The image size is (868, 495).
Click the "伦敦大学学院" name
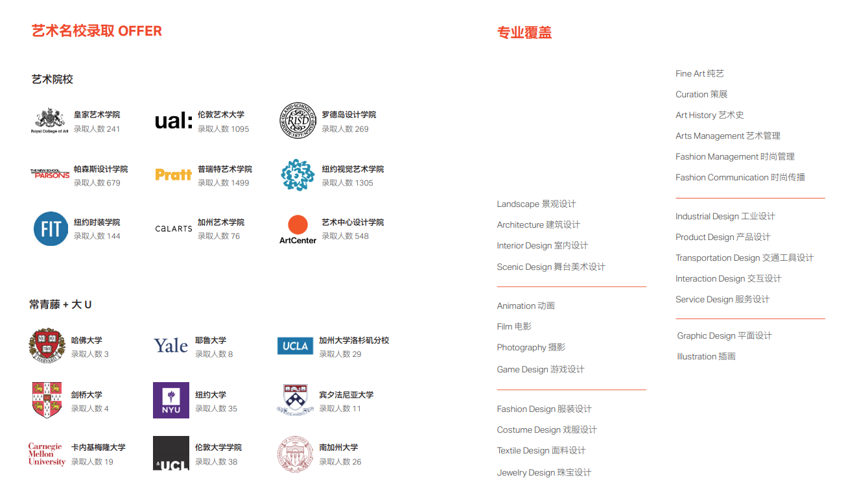point(218,448)
